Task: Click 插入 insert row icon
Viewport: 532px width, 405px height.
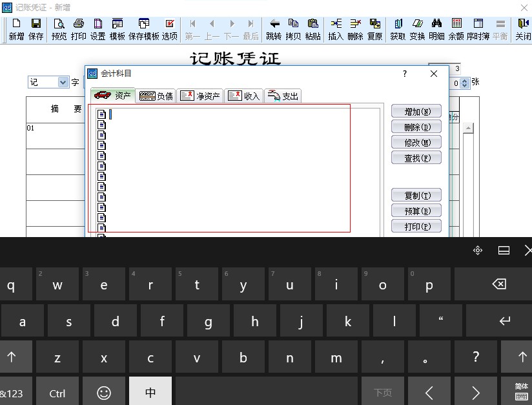Action: tap(336, 29)
